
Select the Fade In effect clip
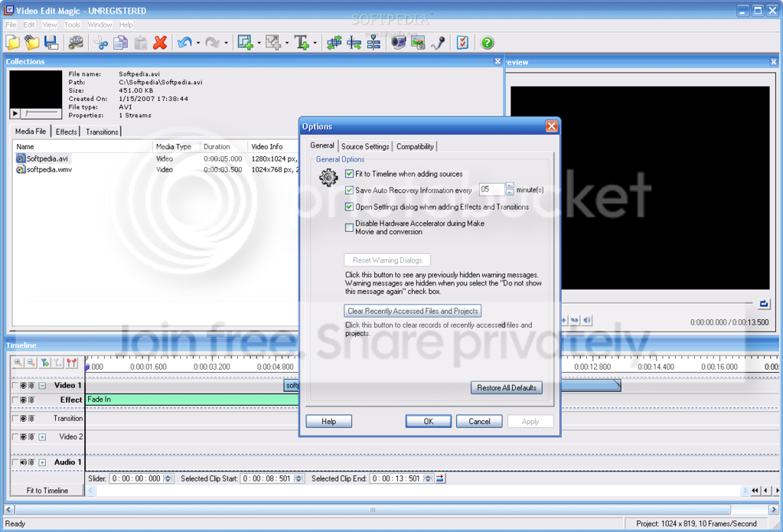coord(192,400)
